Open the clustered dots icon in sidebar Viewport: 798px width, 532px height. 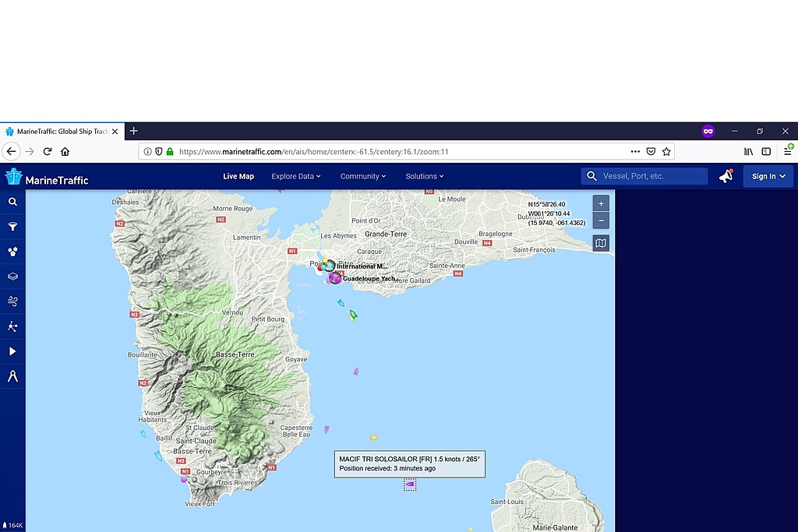click(12, 252)
